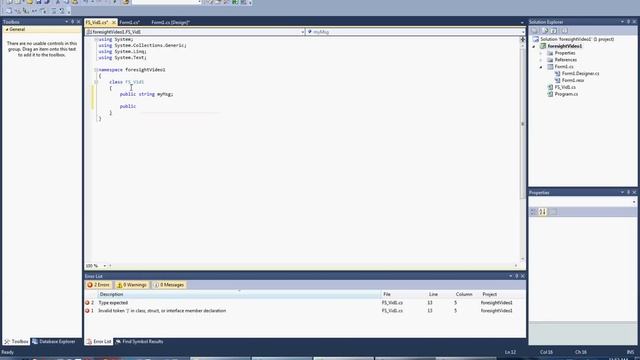The width and height of the screenshot is (640, 360).
Task: Click the active documents list arrow in tab strip
Action: pyautogui.click(x=522, y=22)
